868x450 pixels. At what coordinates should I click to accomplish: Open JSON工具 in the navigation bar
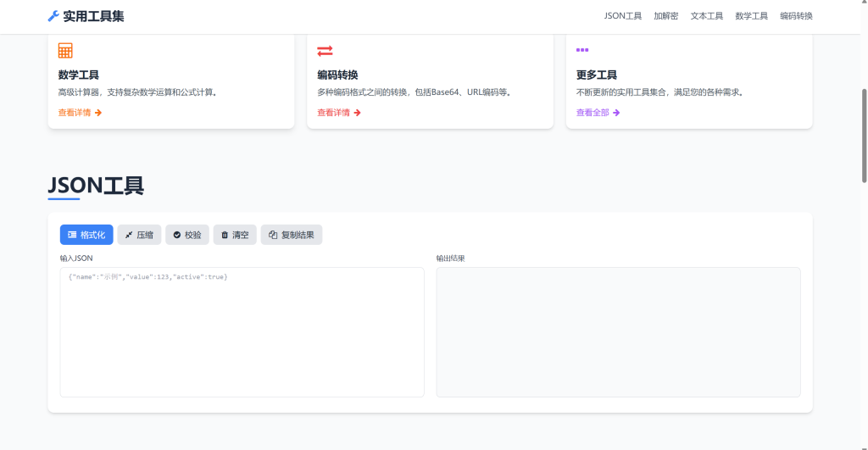pos(623,16)
